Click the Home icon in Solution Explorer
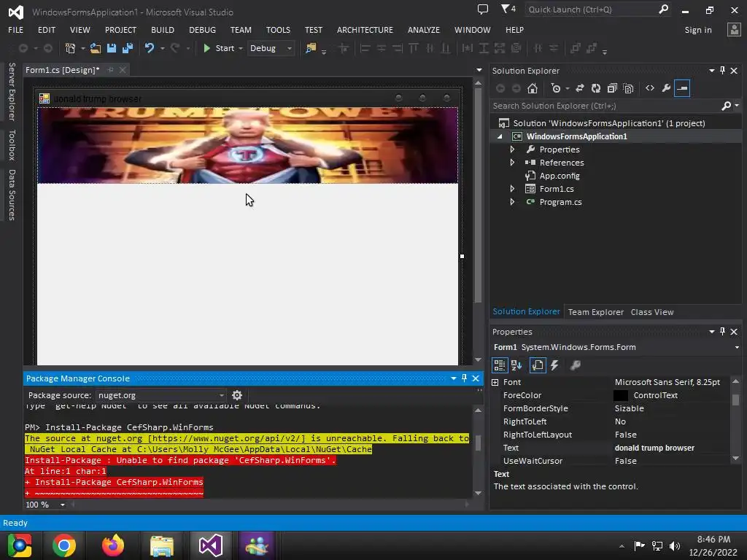 tap(533, 88)
